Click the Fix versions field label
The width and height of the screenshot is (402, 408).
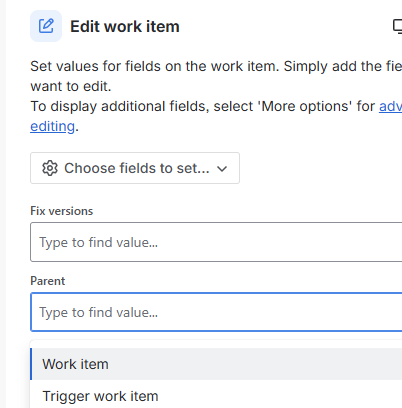[x=61, y=211]
